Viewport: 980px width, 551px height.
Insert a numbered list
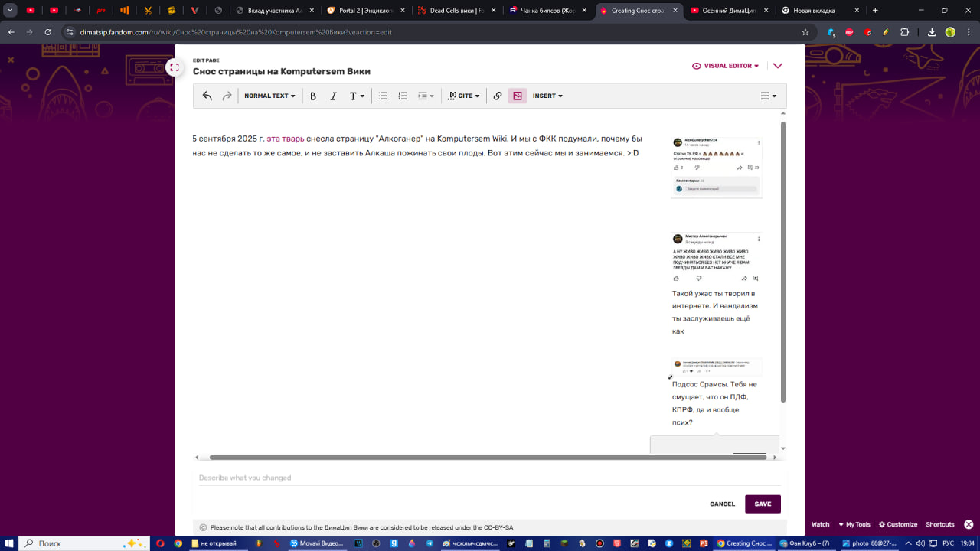[403, 96]
